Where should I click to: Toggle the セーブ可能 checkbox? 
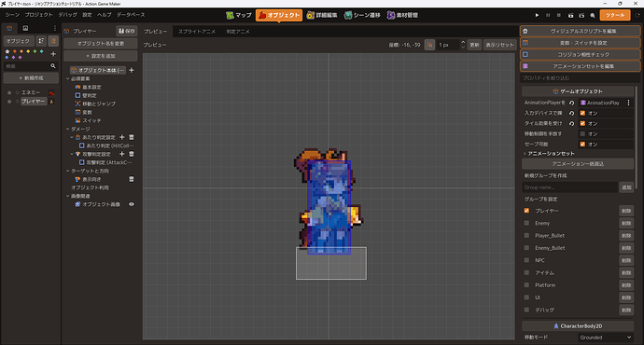point(582,144)
